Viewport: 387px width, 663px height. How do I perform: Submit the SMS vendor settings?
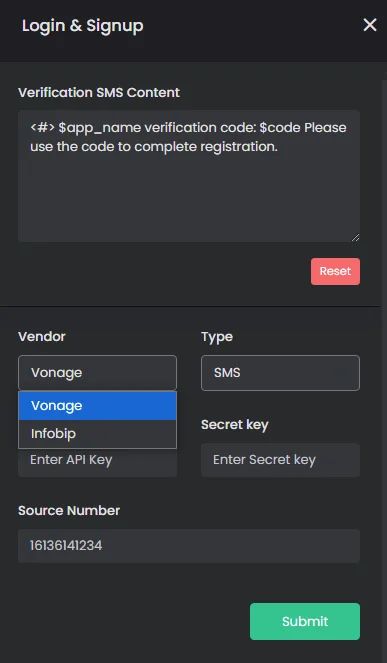305,621
